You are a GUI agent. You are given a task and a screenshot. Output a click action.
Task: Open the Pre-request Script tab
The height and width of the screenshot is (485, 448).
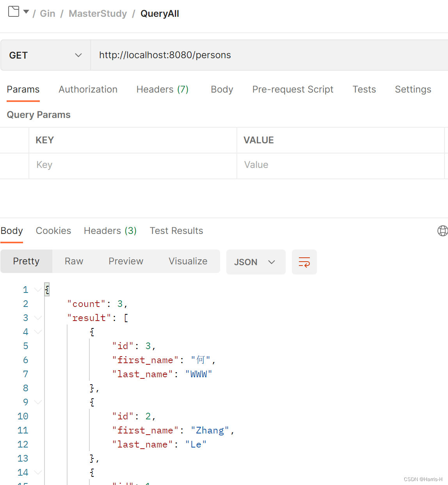pyautogui.click(x=293, y=89)
